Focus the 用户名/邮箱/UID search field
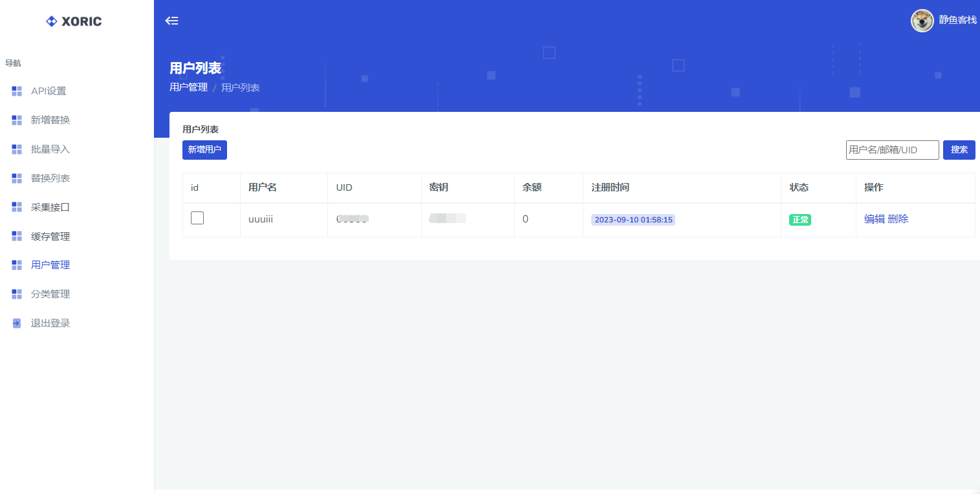The height and width of the screenshot is (494, 980). point(892,150)
